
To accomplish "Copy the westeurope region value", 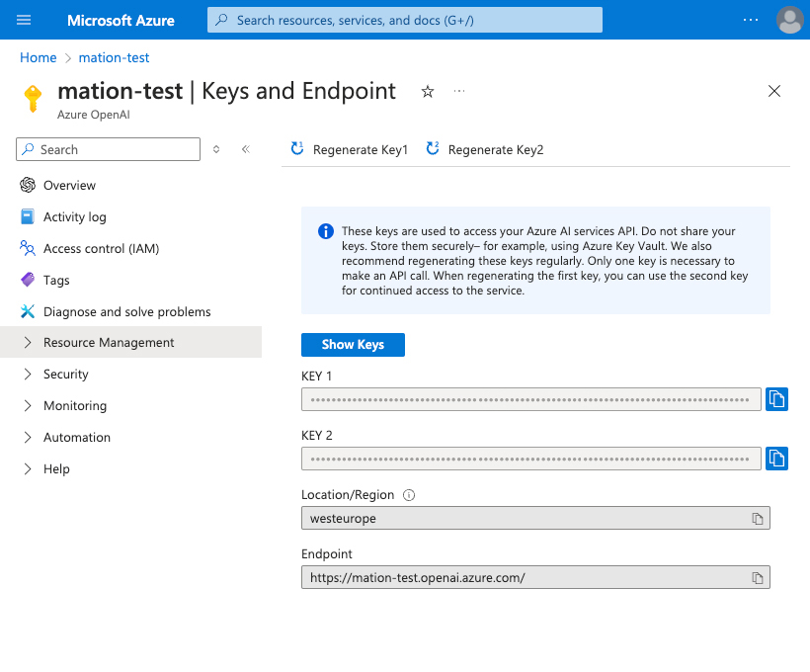I will click(758, 519).
